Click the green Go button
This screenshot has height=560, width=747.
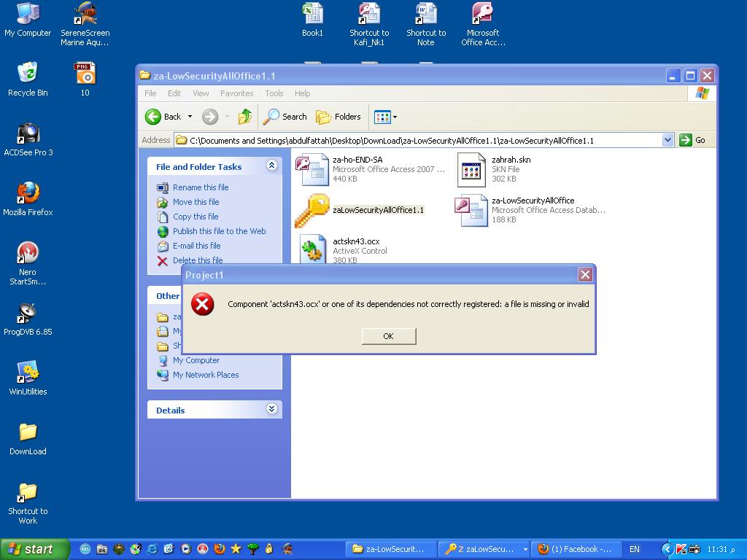click(x=693, y=140)
